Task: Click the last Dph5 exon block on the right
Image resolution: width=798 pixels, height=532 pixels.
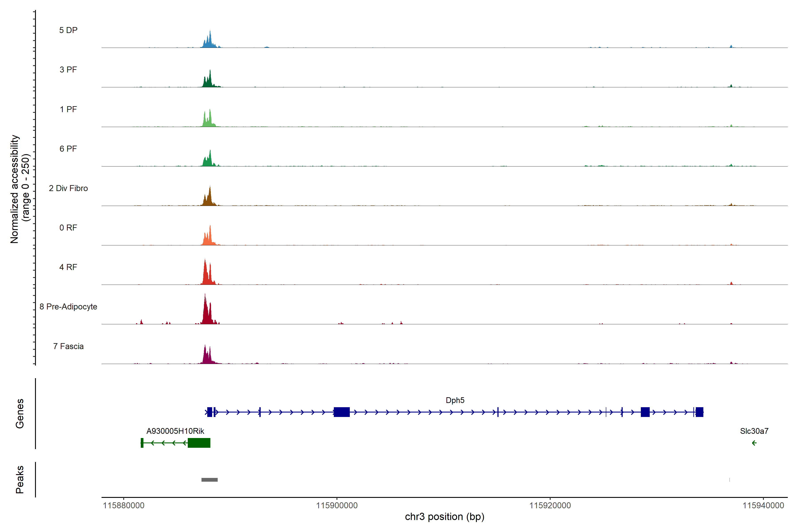Action: tap(699, 412)
